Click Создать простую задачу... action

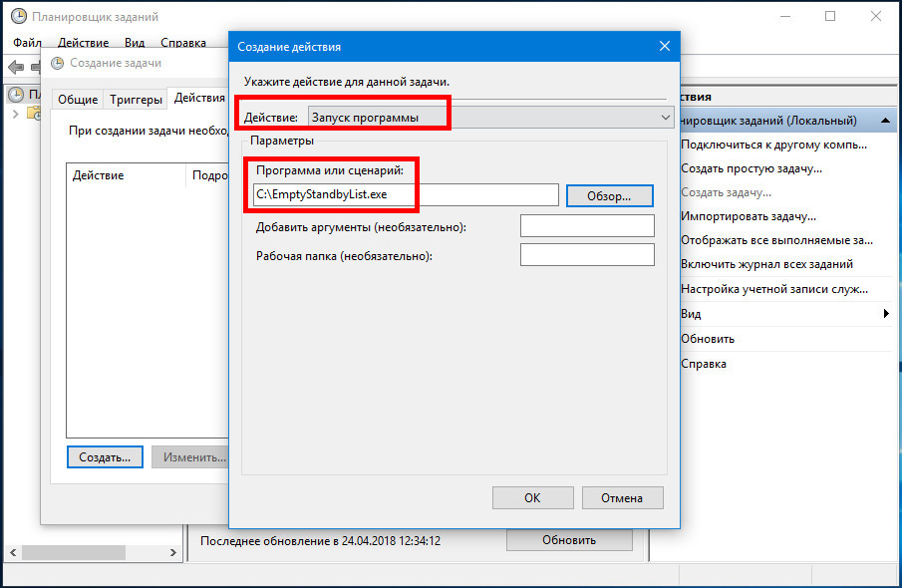coord(752,168)
